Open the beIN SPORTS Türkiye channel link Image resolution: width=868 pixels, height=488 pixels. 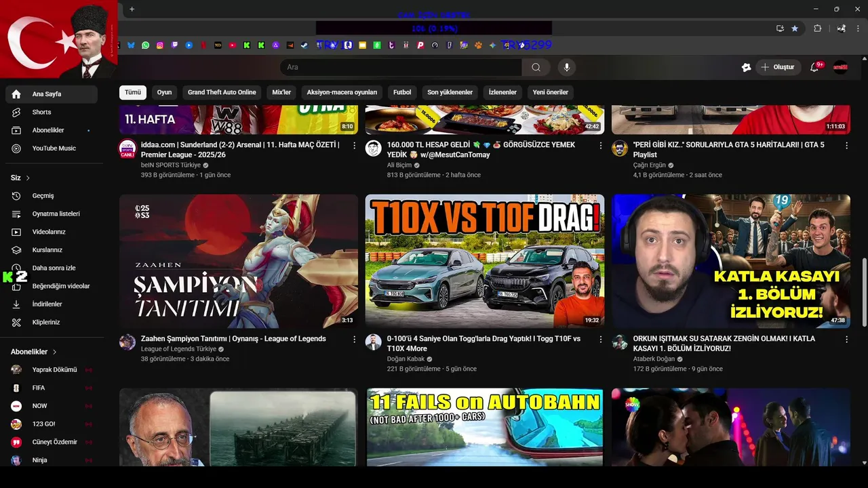[x=171, y=165]
